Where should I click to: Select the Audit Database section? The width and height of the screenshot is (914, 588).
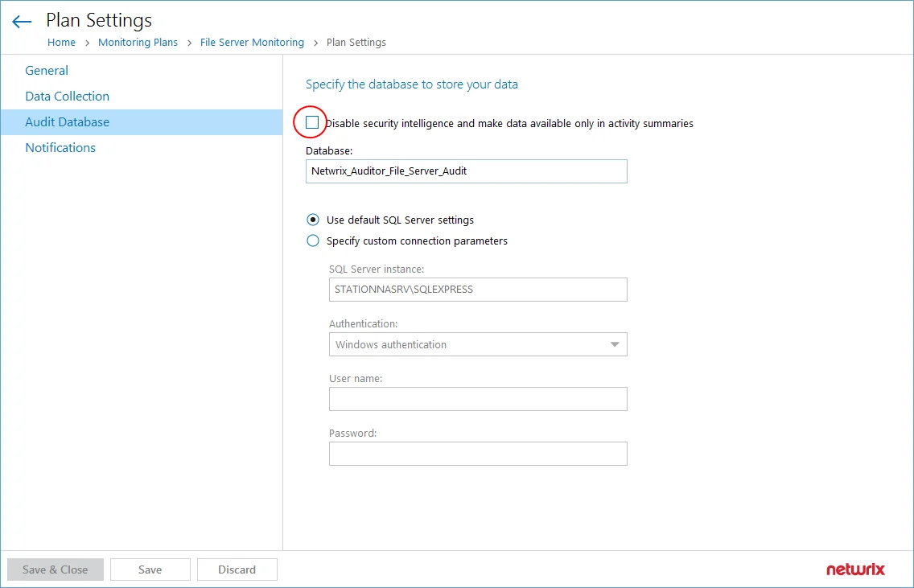142,121
